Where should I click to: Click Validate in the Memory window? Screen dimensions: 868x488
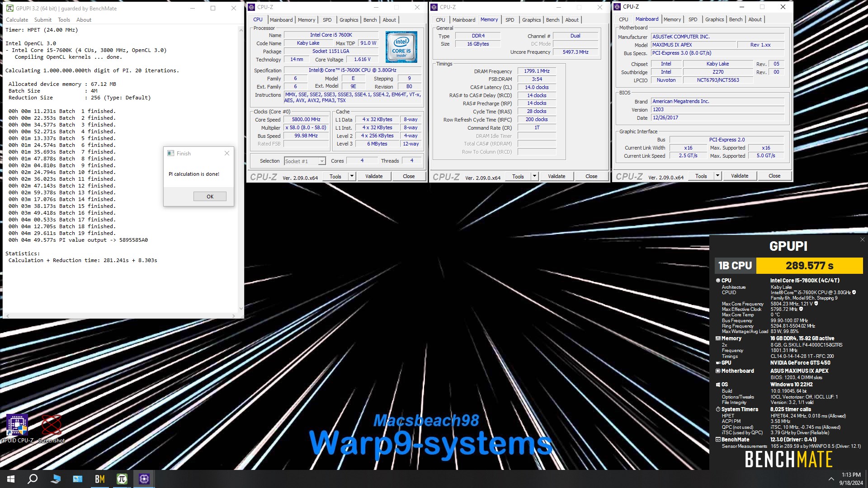point(557,176)
